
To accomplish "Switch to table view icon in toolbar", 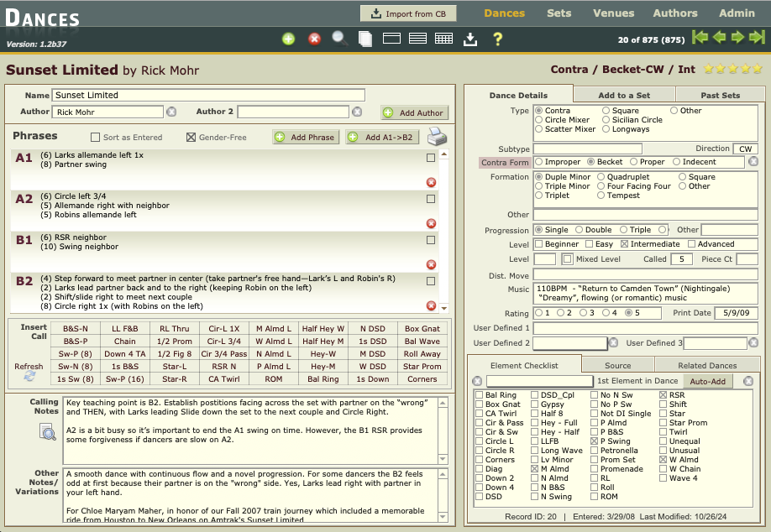I will click(x=444, y=39).
